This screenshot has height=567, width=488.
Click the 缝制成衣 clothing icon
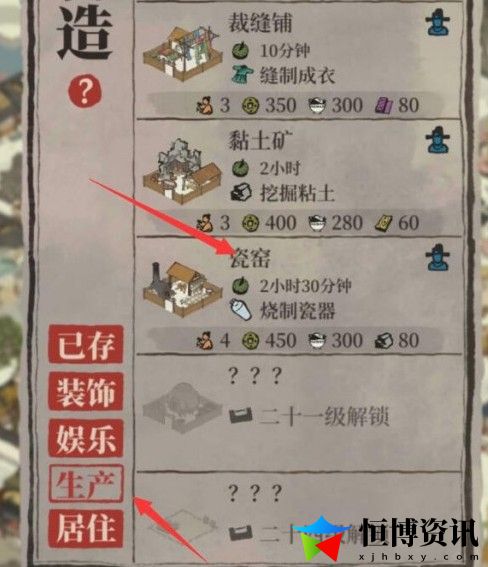pyautogui.click(x=242, y=75)
